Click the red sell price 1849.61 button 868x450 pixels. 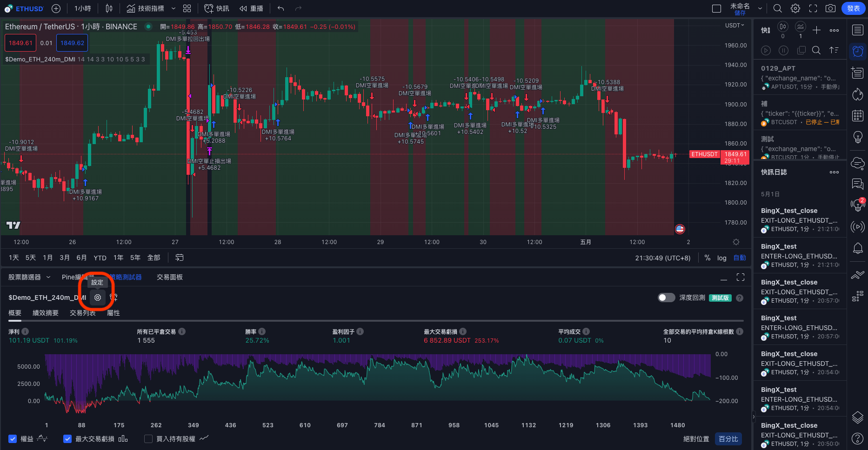click(20, 43)
